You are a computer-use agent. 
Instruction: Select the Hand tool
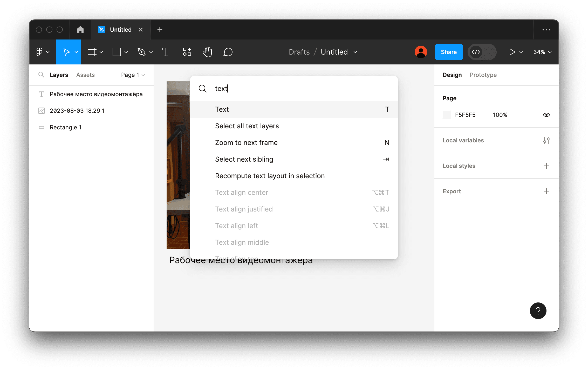207,52
